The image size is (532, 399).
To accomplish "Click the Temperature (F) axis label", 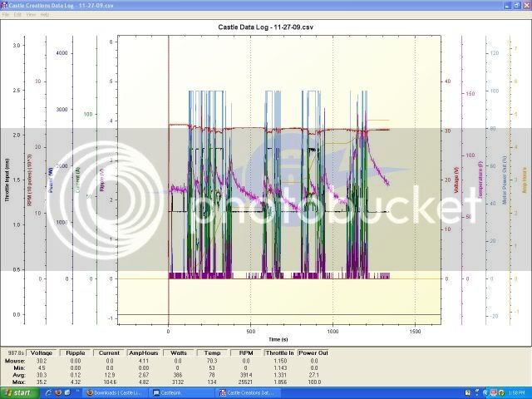I will pos(480,180).
